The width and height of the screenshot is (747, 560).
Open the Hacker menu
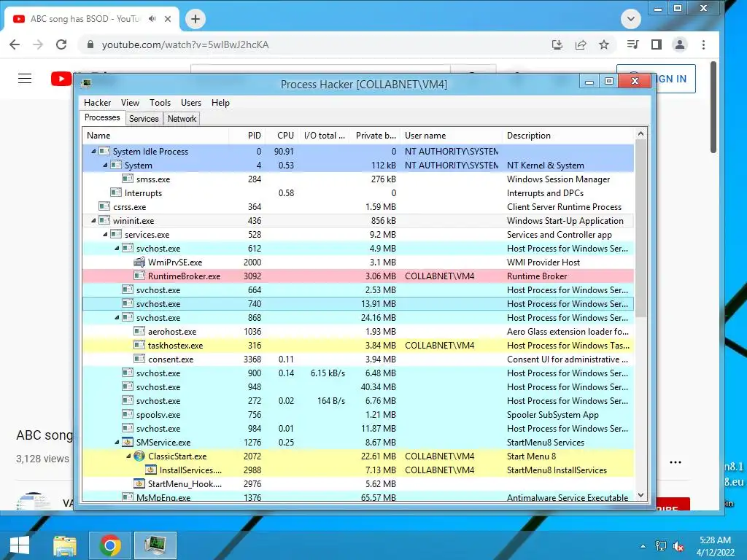coord(97,103)
